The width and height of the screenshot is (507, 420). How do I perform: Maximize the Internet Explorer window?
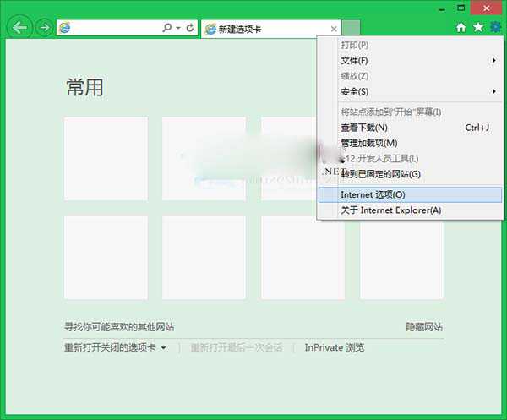pyautogui.click(x=461, y=8)
